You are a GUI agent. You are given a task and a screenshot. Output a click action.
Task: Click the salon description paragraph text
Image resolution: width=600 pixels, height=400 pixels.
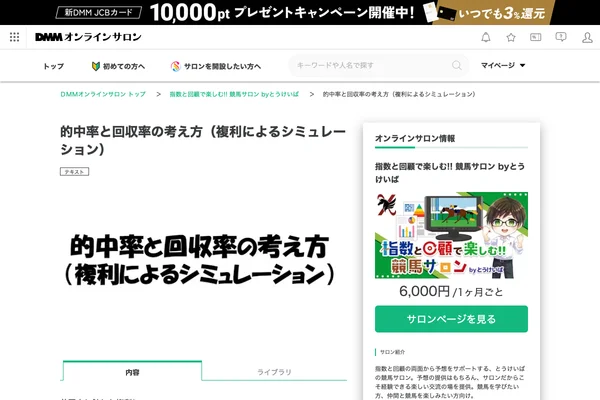tap(450, 382)
